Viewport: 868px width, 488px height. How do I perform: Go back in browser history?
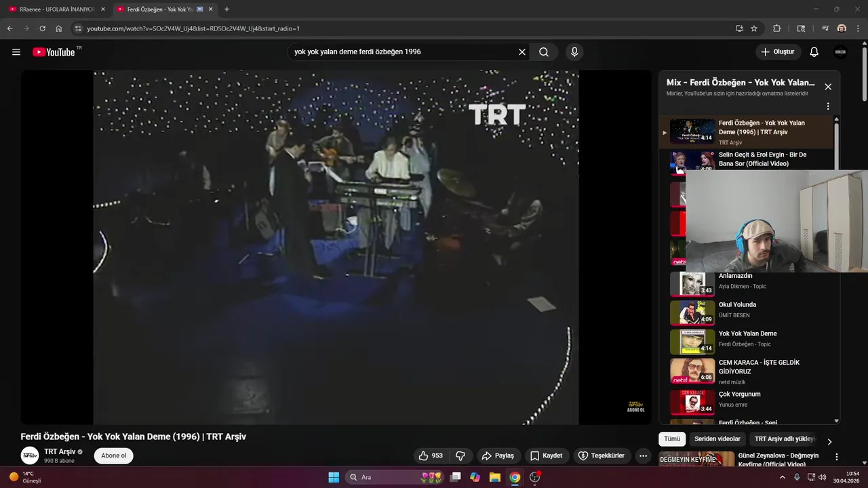(x=10, y=28)
